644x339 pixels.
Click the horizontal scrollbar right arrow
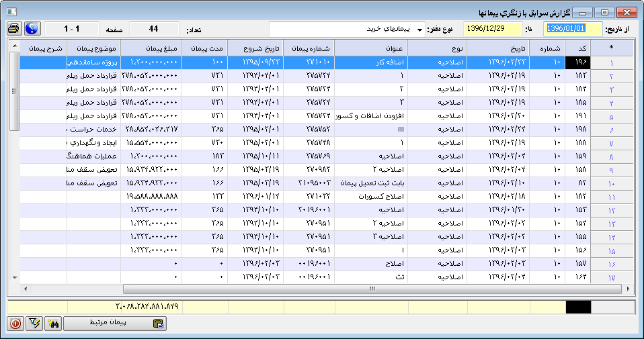click(x=629, y=289)
